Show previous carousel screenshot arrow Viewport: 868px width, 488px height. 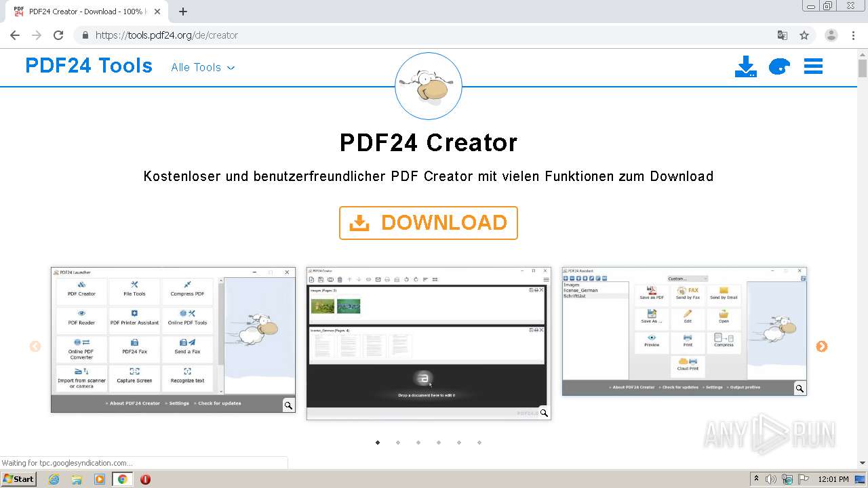[35, 346]
